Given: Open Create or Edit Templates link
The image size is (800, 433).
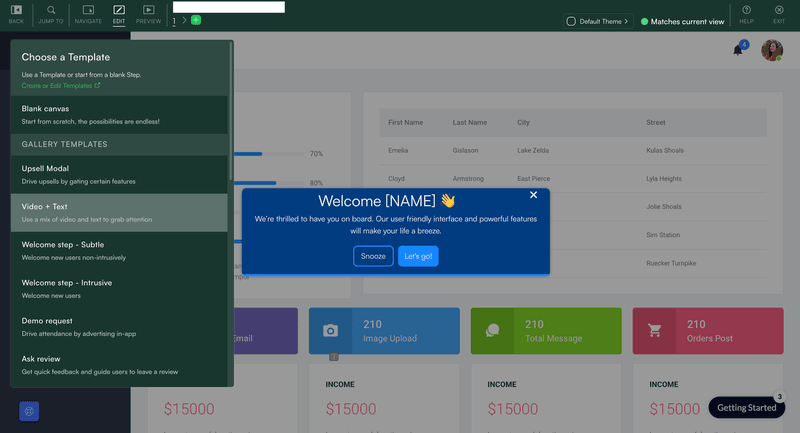Looking at the screenshot, I should pos(60,86).
